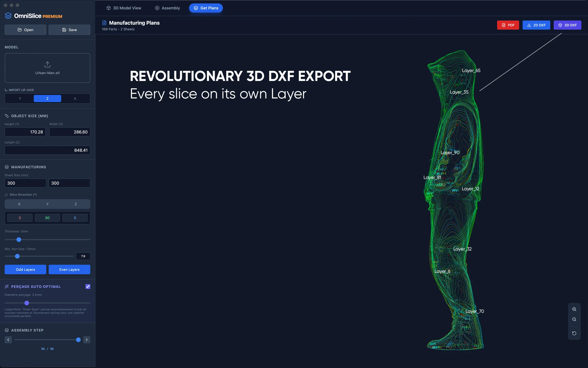
Task: Click the zoom in magnifier icon
Action: click(x=574, y=309)
